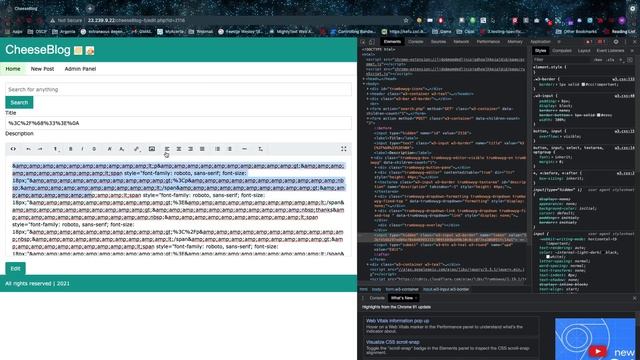Click the DevTools inspect element picker icon
This screenshot has height=360, width=640.
pos(363,42)
